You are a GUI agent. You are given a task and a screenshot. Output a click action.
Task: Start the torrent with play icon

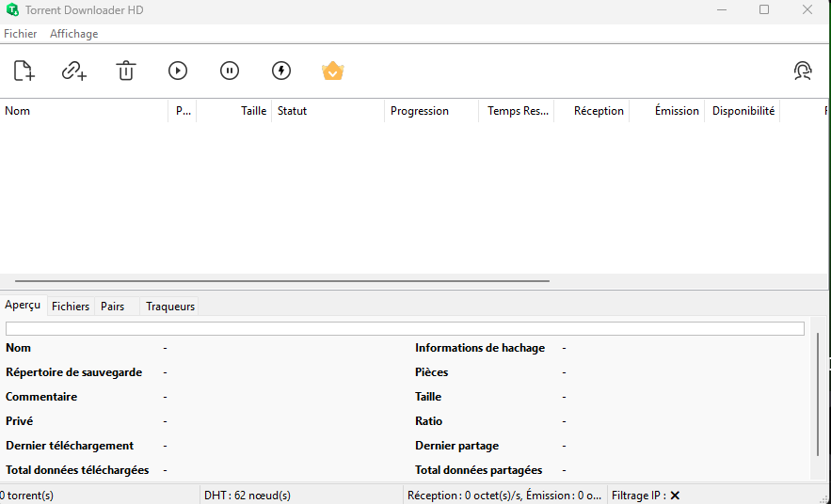click(x=178, y=71)
